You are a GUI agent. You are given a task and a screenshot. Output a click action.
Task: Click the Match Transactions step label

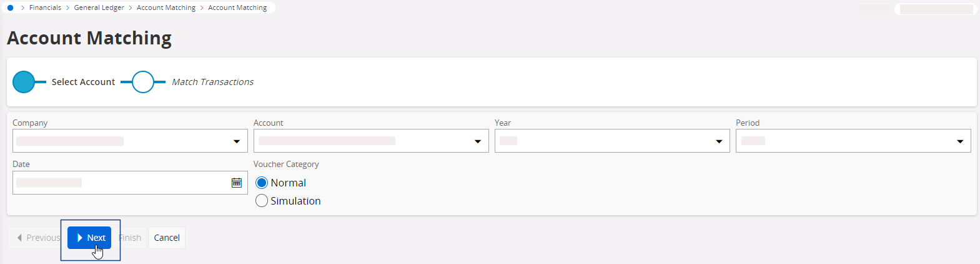point(212,82)
